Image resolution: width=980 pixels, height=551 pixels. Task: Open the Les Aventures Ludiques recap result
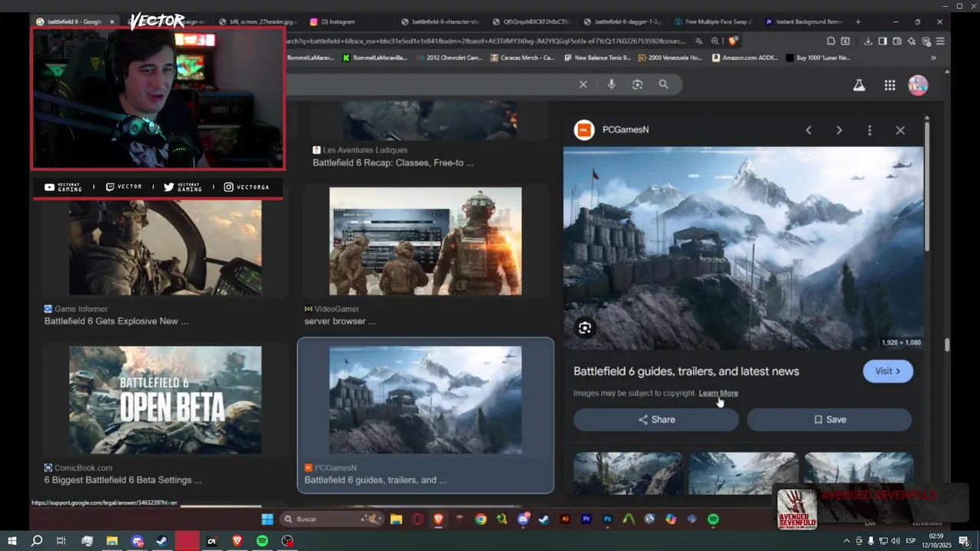point(393,162)
